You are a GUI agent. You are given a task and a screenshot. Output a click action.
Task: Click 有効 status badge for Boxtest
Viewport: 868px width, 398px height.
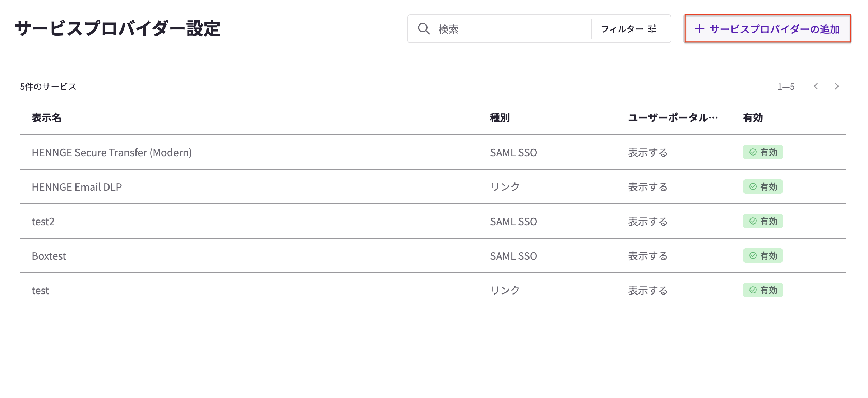pyautogui.click(x=763, y=256)
